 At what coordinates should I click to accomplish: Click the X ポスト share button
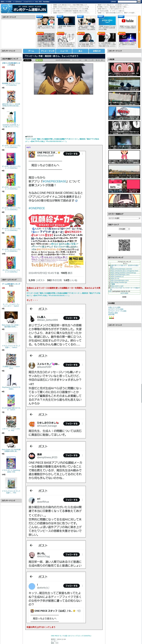click(27, 60)
